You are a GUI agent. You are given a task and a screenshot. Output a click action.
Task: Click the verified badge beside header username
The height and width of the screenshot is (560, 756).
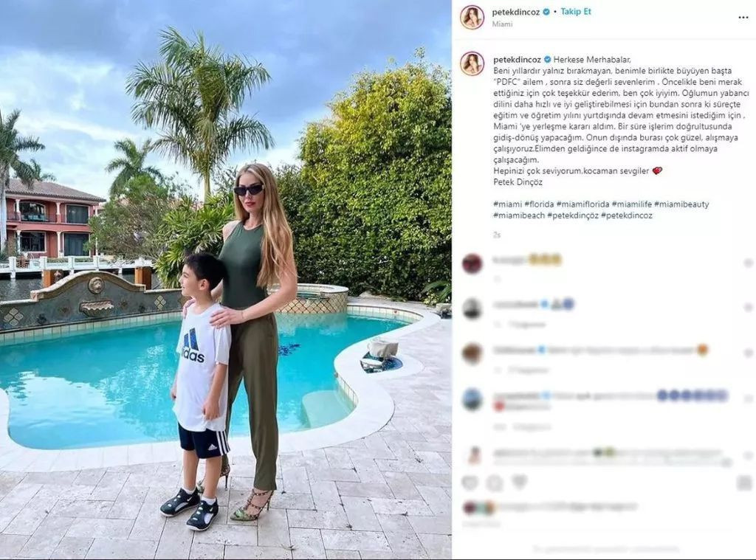(x=546, y=13)
